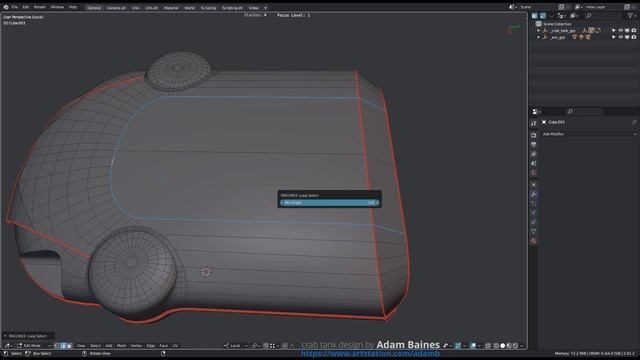Switch to the General.alt workspace tab
Viewport: 640px width, 360px height.
click(116, 8)
